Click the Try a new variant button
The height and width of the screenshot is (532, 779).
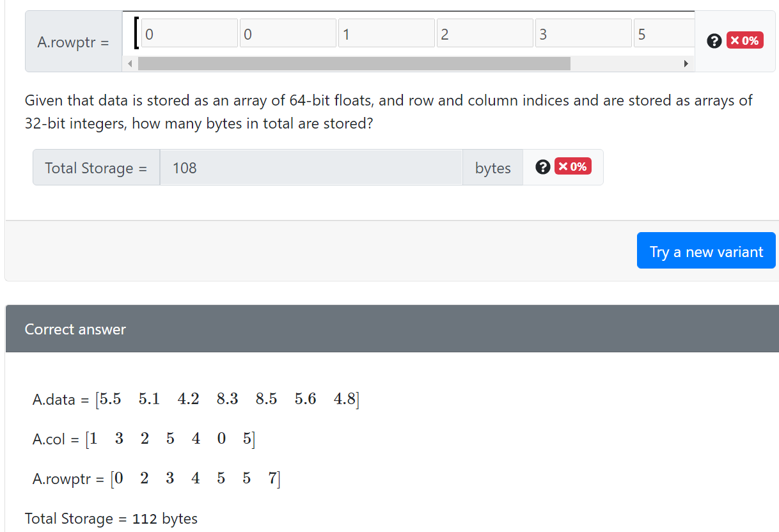pos(706,251)
